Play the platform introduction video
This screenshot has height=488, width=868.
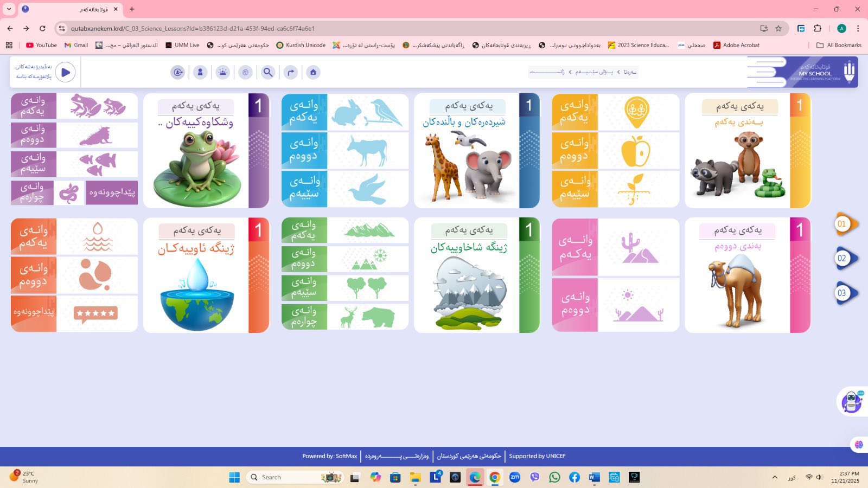click(x=66, y=72)
